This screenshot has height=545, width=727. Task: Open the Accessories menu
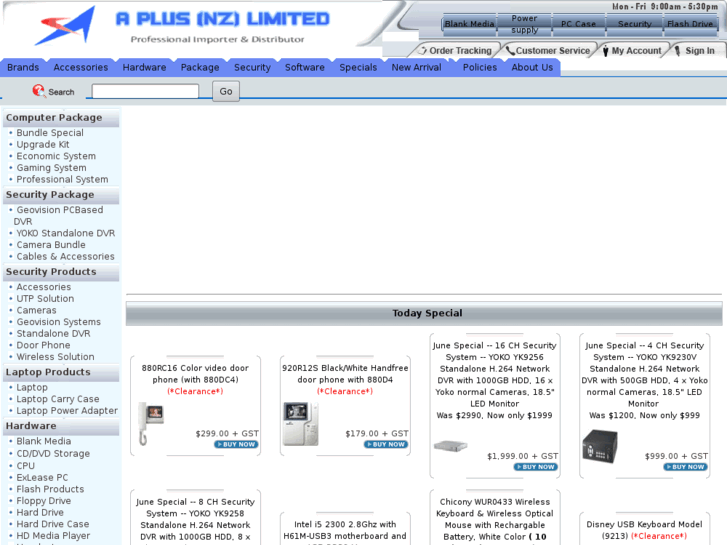tap(81, 68)
